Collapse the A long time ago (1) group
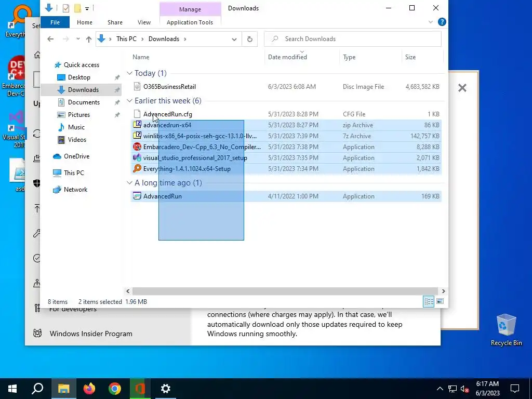Screen dimensions: 532x399 tap(129, 183)
